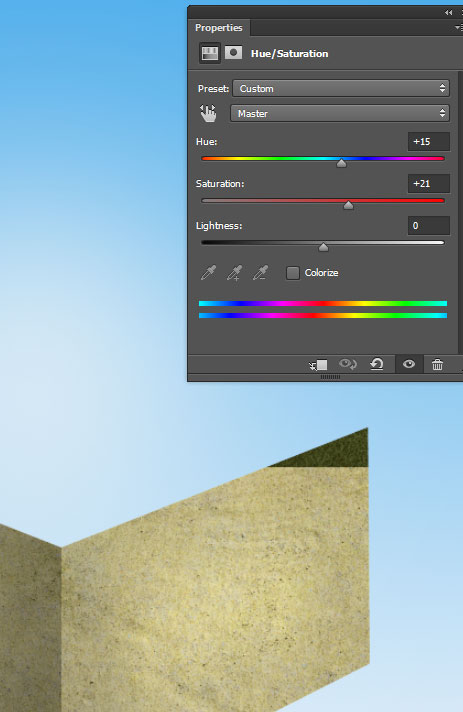The image size is (463, 712).
Task: Click the Hue label
Action: tap(207, 142)
